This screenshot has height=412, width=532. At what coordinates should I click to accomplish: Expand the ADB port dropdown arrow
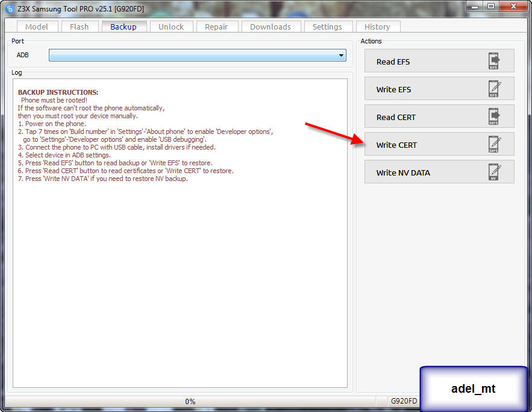pyautogui.click(x=341, y=55)
